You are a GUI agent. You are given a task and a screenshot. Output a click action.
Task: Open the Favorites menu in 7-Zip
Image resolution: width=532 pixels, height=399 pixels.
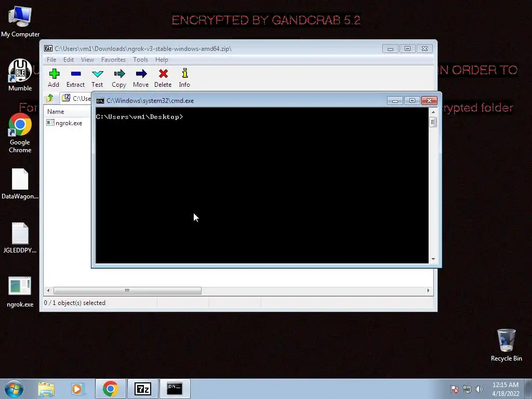[113, 60]
